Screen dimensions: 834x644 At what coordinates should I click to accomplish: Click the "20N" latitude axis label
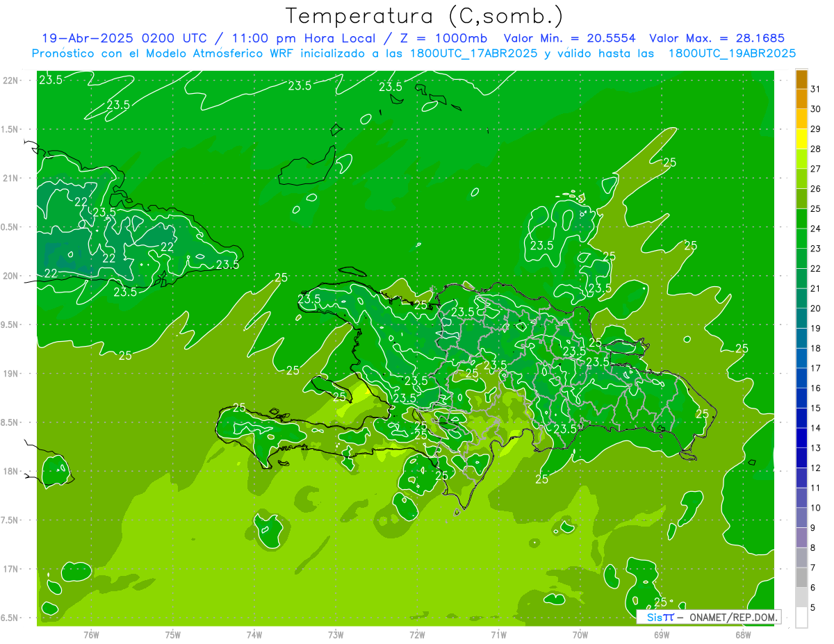[x=10, y=276]
